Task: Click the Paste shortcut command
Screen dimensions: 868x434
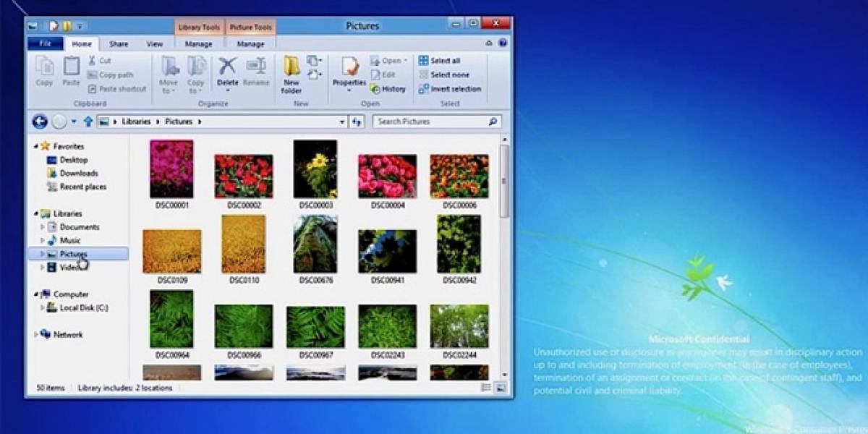Action: coord(117,89)
